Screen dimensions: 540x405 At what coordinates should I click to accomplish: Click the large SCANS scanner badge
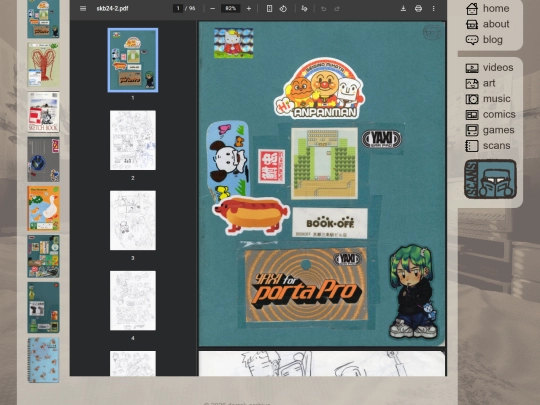click(490, 179)
